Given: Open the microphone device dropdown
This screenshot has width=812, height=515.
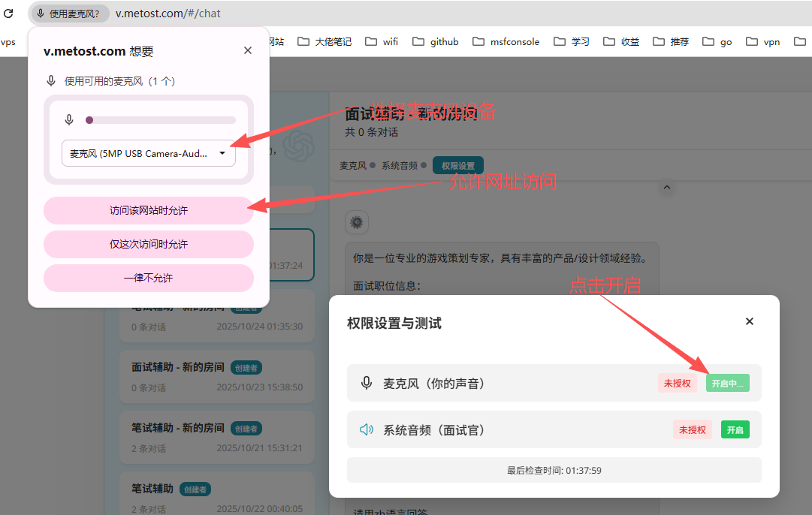Looking at the screenshot, I should tap(149, 153).
